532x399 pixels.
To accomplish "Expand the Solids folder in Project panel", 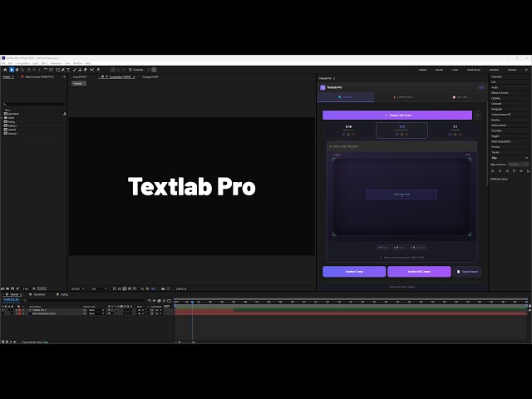I will [2, 118].
